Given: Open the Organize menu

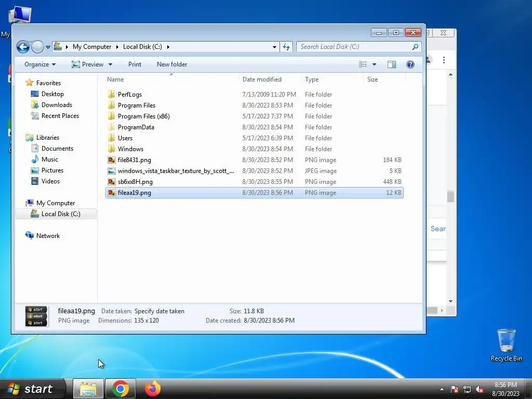Looking at the screenshot, I should tap(39, 64).
